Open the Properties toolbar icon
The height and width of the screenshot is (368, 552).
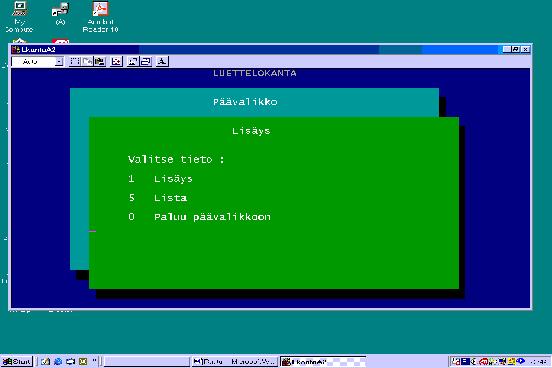[132, 62]
